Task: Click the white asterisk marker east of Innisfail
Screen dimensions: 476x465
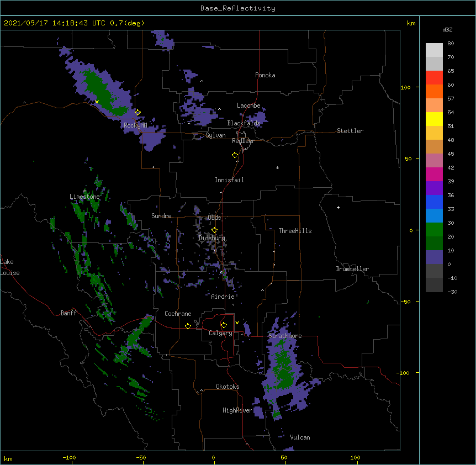Action: click(x=277, y=167)
